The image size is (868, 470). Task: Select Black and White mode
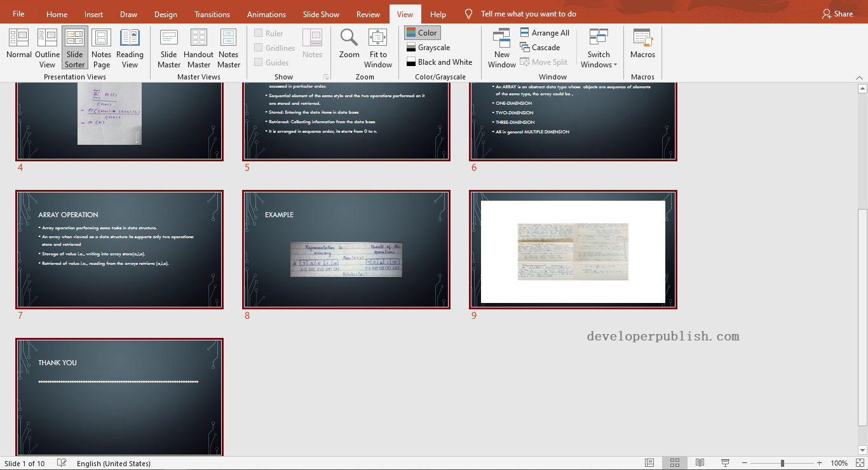tap(440, 62)
